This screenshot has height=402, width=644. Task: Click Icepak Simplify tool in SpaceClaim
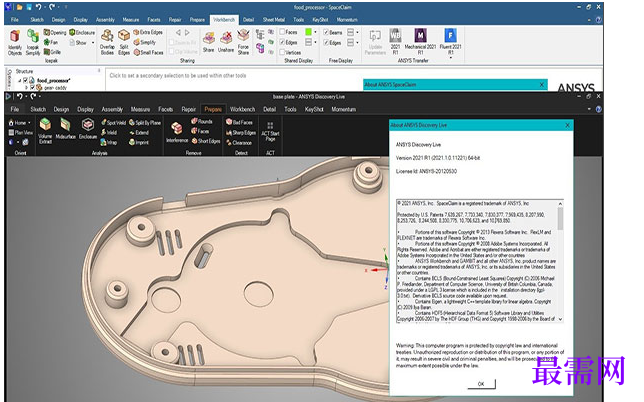pyautogui.click(x=33, y=43)
